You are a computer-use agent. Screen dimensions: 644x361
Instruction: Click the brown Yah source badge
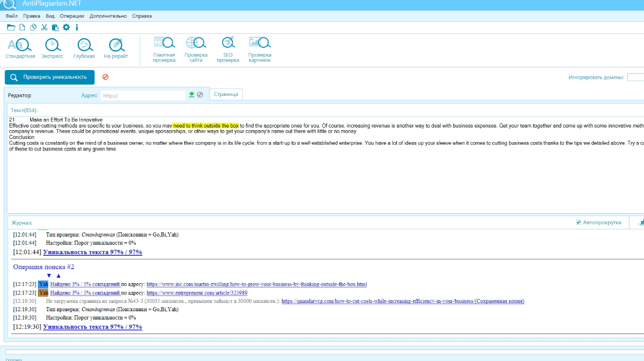click(x=43, y=293)
